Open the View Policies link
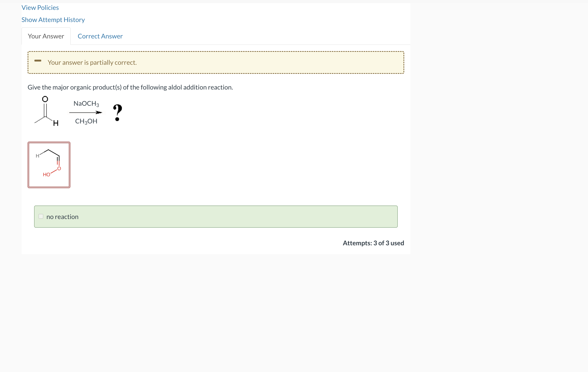 (x=40, y=7)
